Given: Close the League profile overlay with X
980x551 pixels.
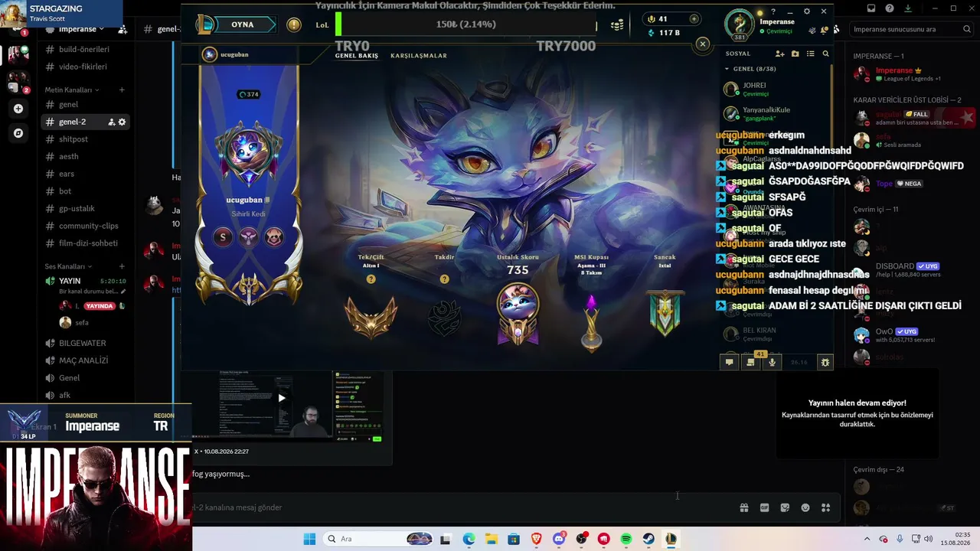Looking at the screenshot, I should point(703,44).
